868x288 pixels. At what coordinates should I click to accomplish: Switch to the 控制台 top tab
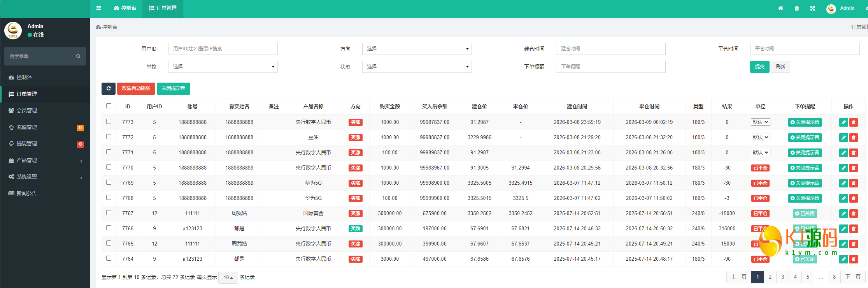click(x=125, y=8)
